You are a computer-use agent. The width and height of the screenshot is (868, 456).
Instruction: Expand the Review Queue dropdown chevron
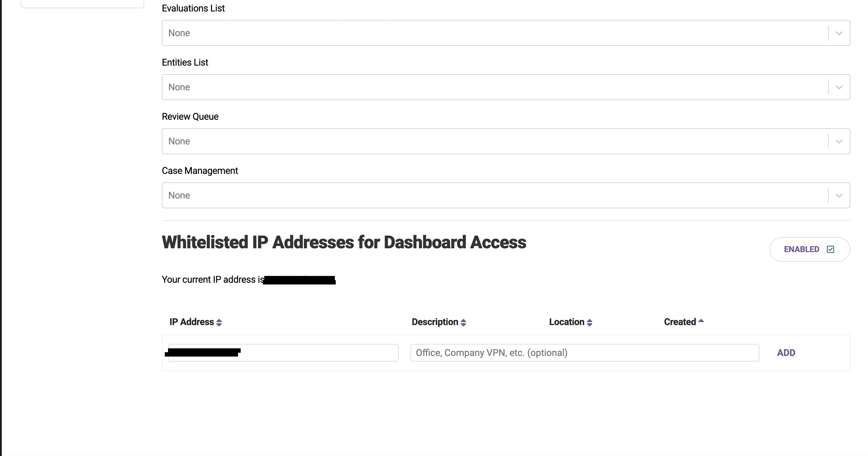tap(839, 141)
